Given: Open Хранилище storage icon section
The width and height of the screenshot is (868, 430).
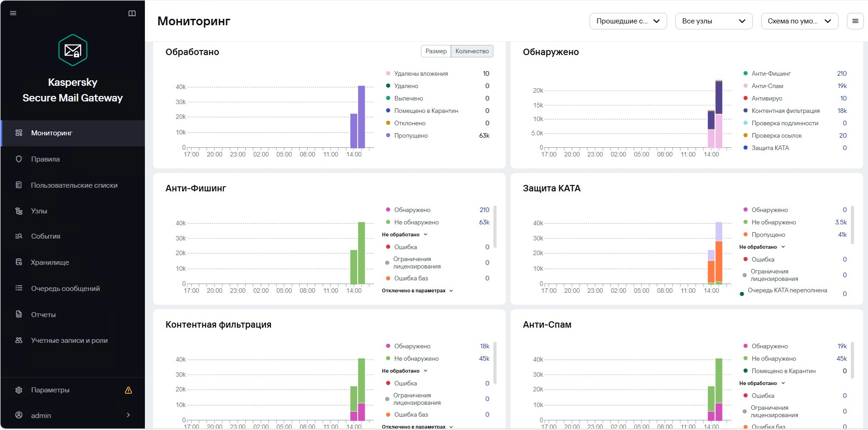Looking at the screenshot, I should click(x=19, y=262).
